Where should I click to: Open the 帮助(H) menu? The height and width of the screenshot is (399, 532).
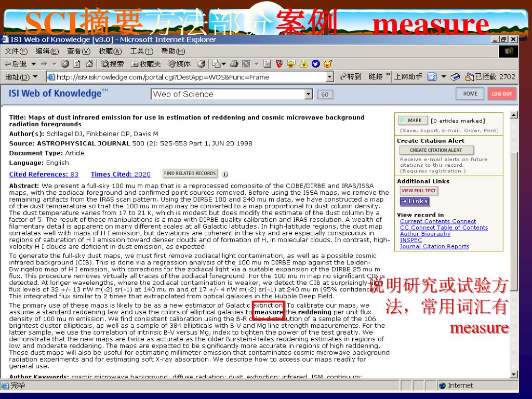(173, 51)
